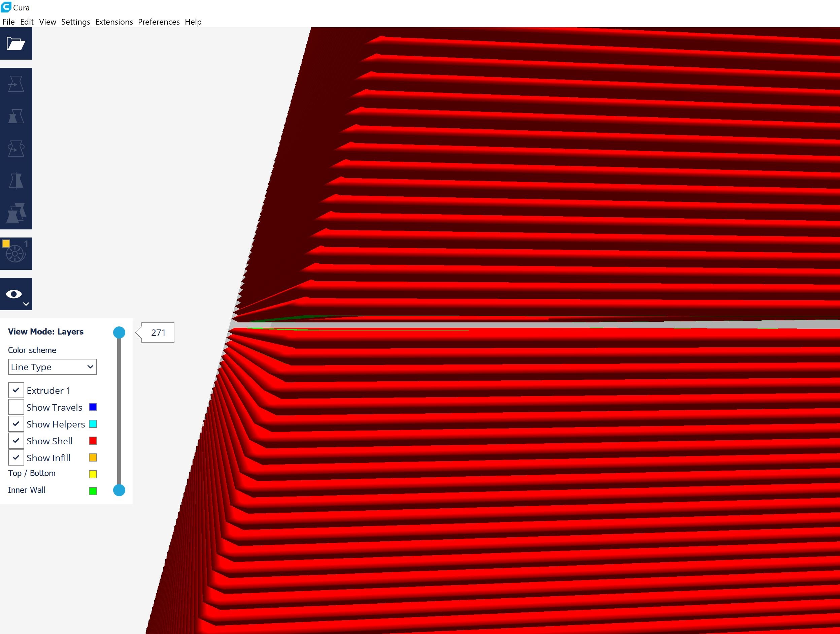Open the Preferences menu
The image size is (840, 634).
158,22
